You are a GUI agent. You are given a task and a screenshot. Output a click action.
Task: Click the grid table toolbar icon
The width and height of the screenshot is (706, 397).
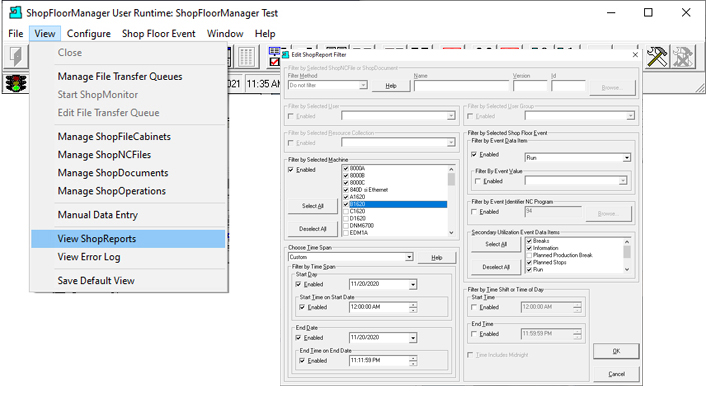[x=246, y=57]
